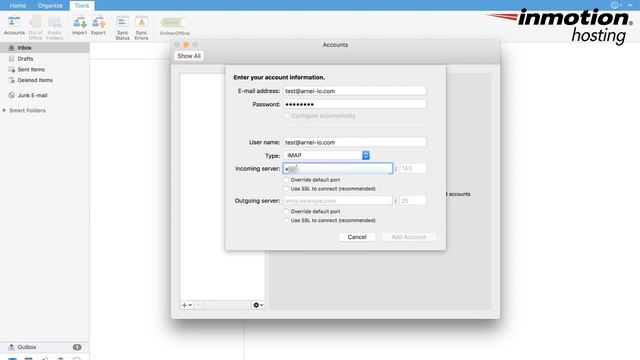Click the outgoing server port field
This screenshot has width=640, height=360.
(x=413, y=200)
